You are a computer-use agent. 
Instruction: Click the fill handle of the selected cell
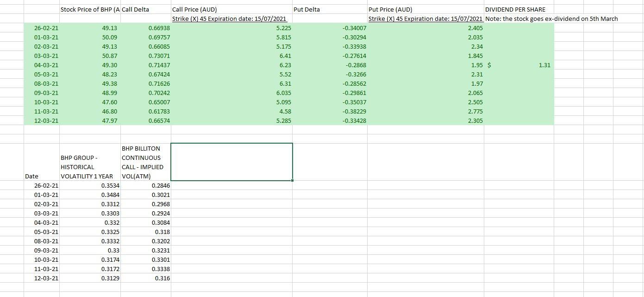click(293, 180)
